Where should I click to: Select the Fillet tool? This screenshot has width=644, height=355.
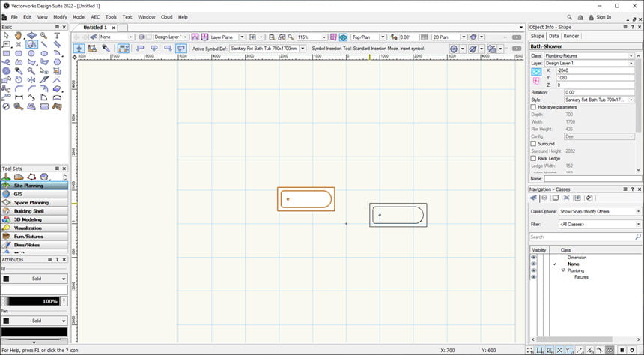tap(19, 88)
